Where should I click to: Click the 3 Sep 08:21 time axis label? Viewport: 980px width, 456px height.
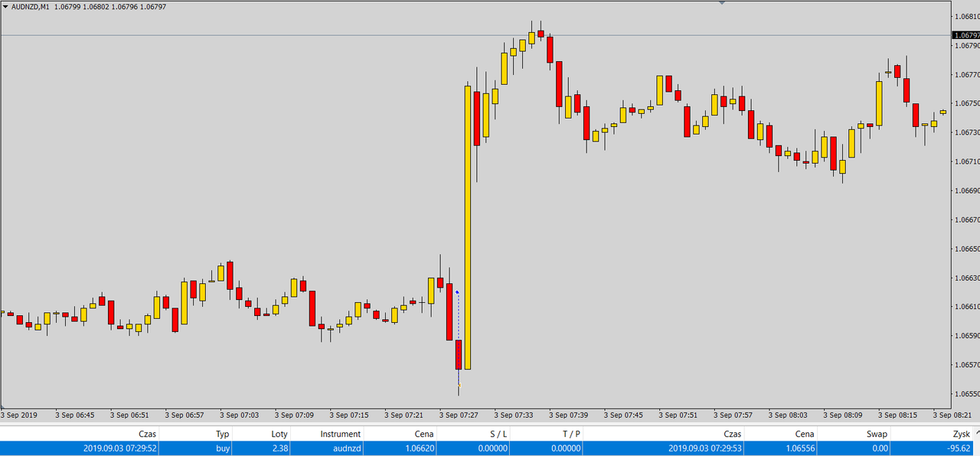point(952,415)
